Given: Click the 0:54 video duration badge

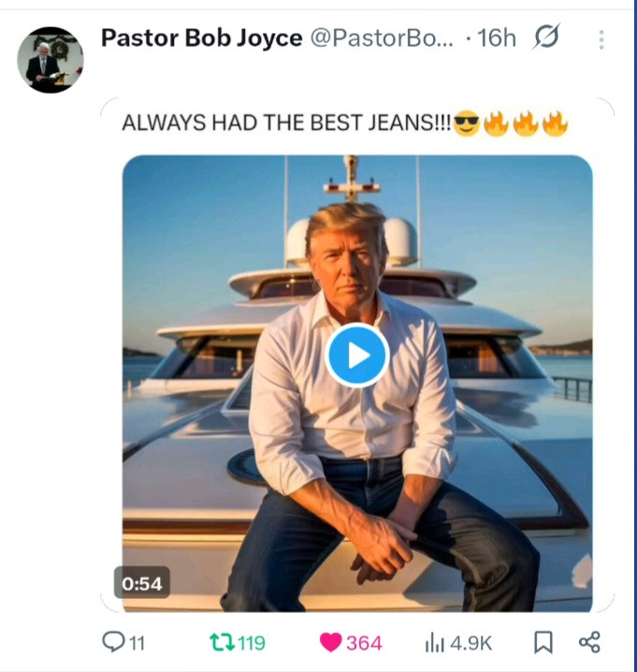Looking at the screenshot, I should (x=142, y=584).
